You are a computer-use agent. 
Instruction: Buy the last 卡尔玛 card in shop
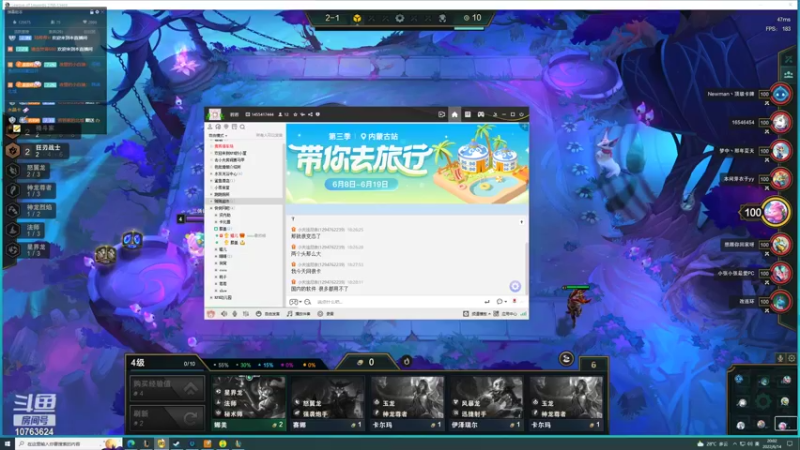click(x=566, y=403)
